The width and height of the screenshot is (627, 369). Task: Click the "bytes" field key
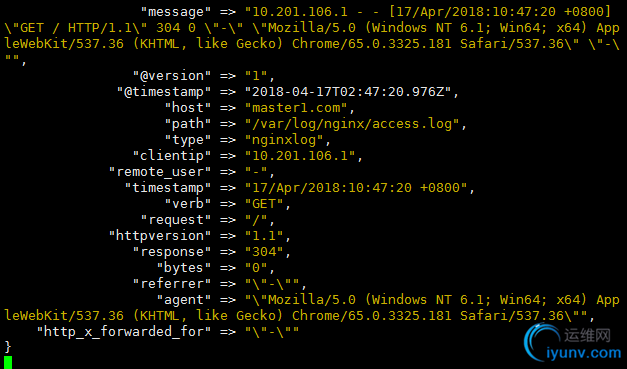pos(184,268)
